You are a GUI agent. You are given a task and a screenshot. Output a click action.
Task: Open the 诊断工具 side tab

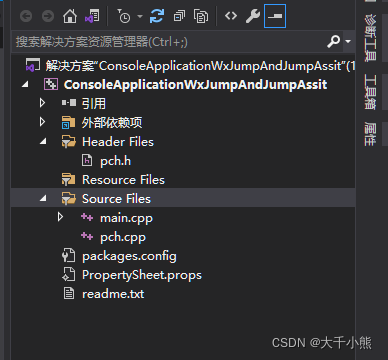[x=370, y=37]
